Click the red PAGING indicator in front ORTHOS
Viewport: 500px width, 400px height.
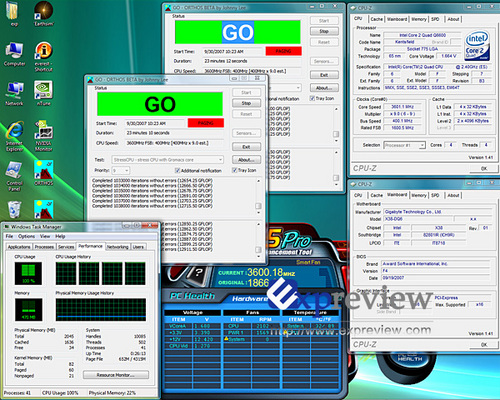pyautogui.click(x=206, y=123)
